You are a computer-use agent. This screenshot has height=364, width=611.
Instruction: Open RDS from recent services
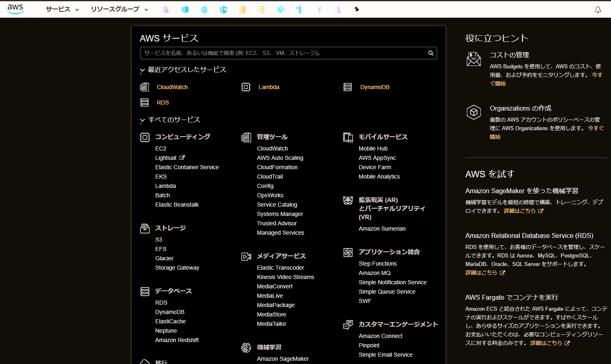click(163, 102)
